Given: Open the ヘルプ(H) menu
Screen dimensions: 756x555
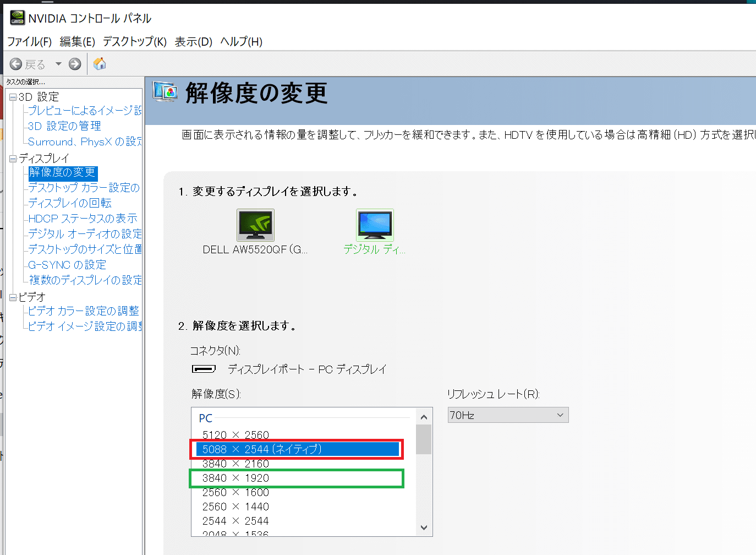Looking at the screenshot, I should pos(241,42).
